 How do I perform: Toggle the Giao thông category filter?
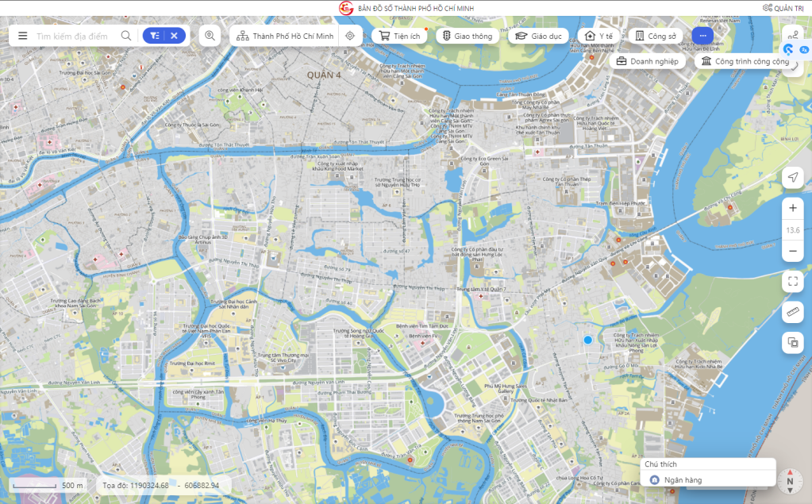[468, 36]
